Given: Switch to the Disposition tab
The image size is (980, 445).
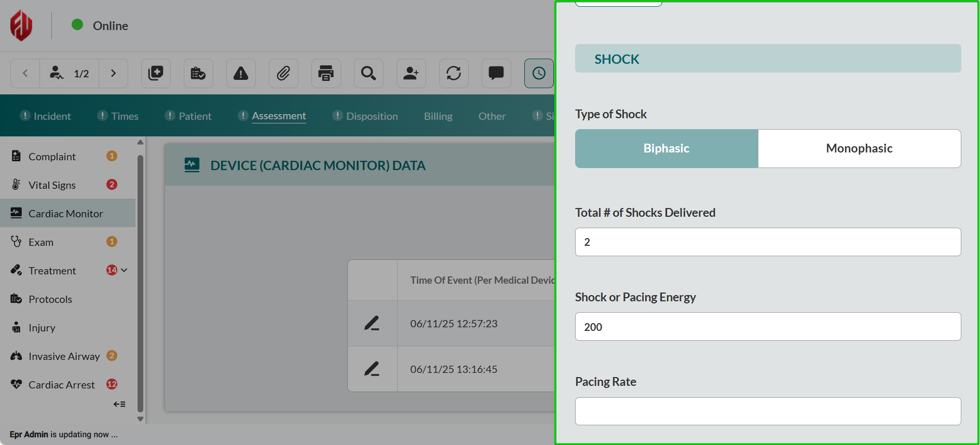Looking at the screenshot, I should pyautogui.click(x=372, y=116).
